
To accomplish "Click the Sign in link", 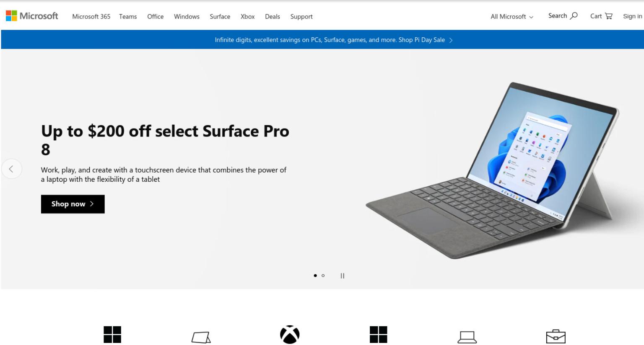I will click(x=633, y=16).
